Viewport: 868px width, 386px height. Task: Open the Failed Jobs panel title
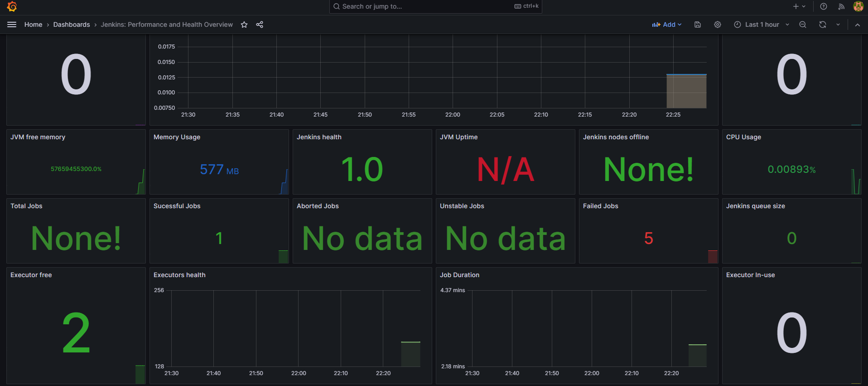[x=600, y=206]
